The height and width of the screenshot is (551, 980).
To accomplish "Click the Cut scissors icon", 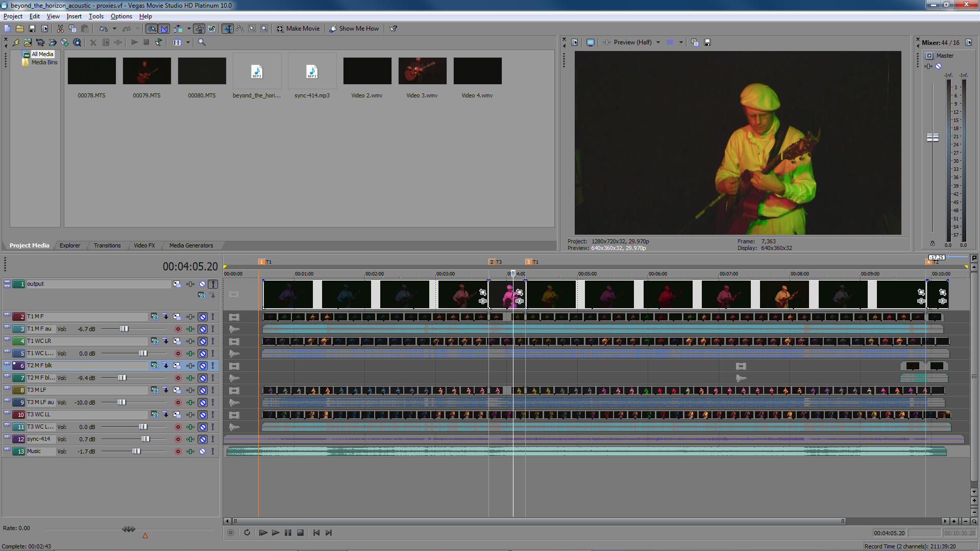I will point(60,29).
